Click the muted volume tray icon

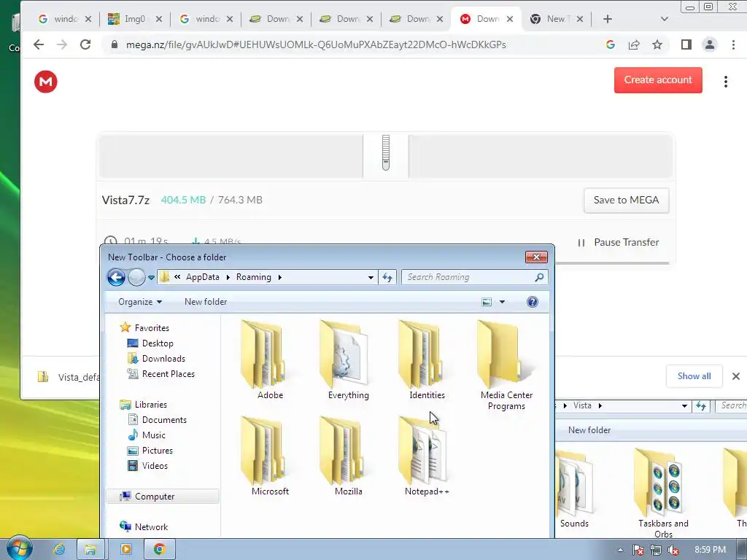pyautogui.click(x=673, y=550)
